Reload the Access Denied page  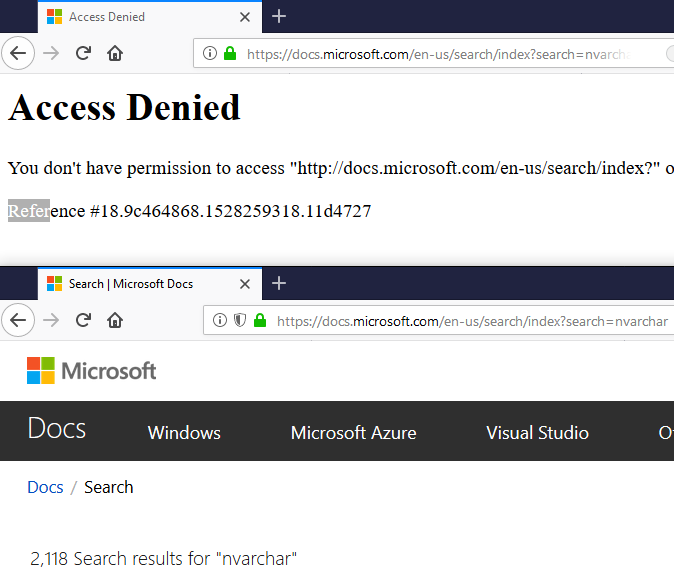83,53
